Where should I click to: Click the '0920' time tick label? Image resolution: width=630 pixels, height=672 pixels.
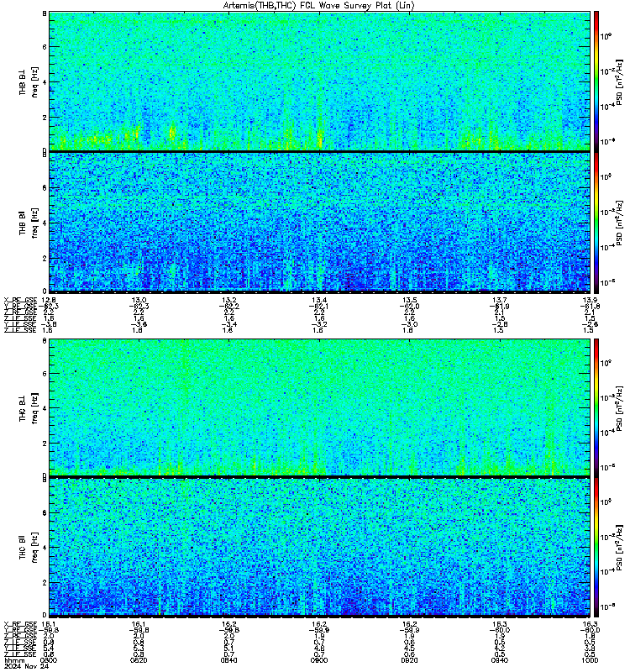tap(409, 660)
